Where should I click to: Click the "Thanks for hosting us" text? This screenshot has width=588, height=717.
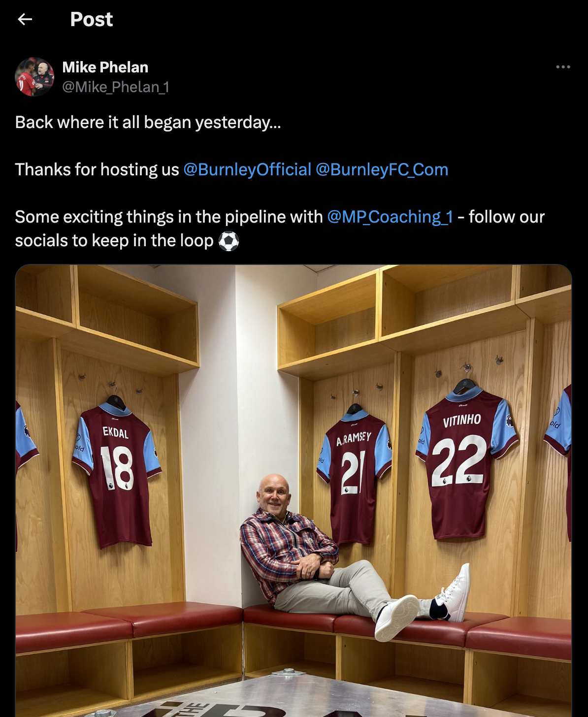[97, 169]
